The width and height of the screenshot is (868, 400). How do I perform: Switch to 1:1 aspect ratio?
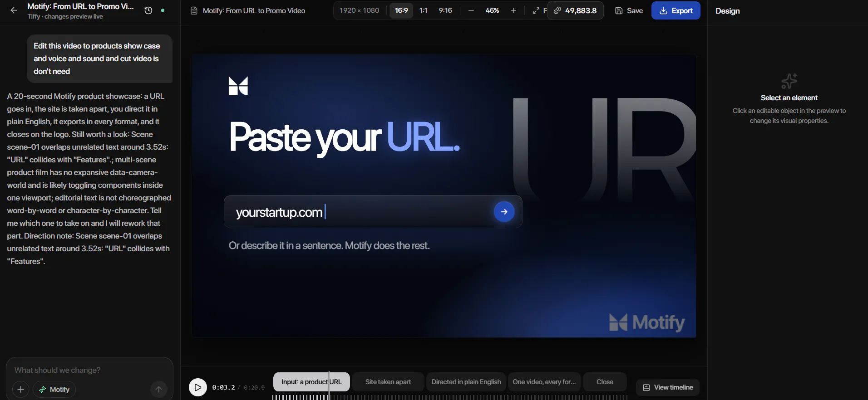tap(423, 10)
